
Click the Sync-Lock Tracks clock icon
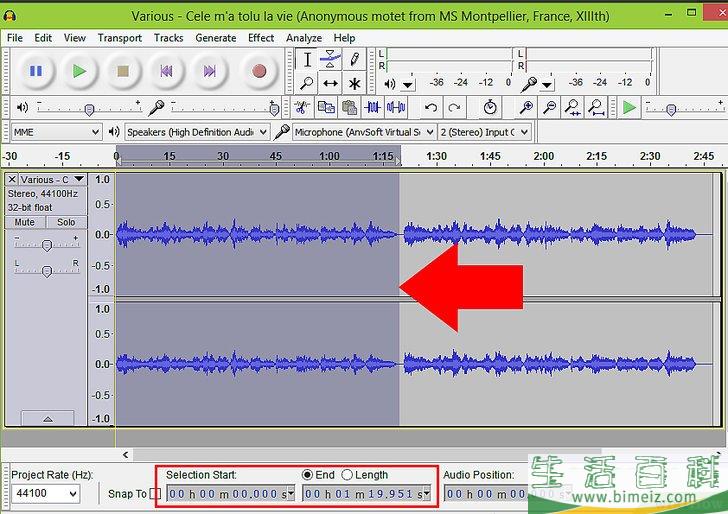490,108
